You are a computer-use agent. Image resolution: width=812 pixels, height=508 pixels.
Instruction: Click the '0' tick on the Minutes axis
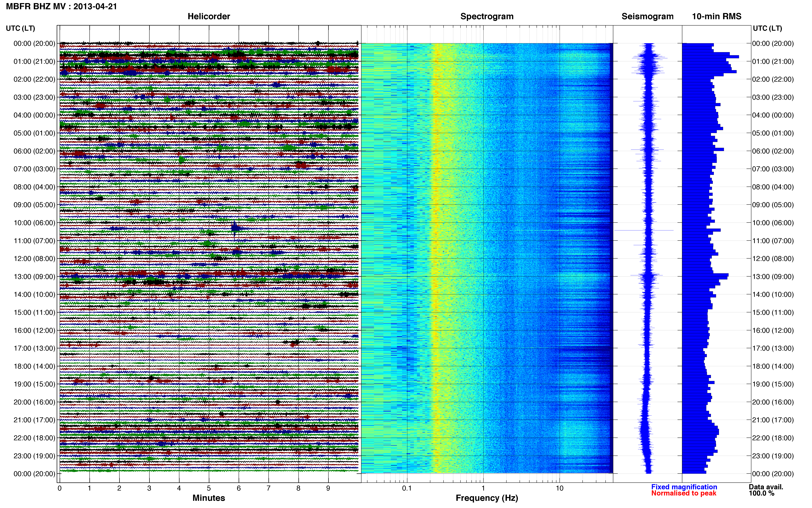click(x=59, y=488)
